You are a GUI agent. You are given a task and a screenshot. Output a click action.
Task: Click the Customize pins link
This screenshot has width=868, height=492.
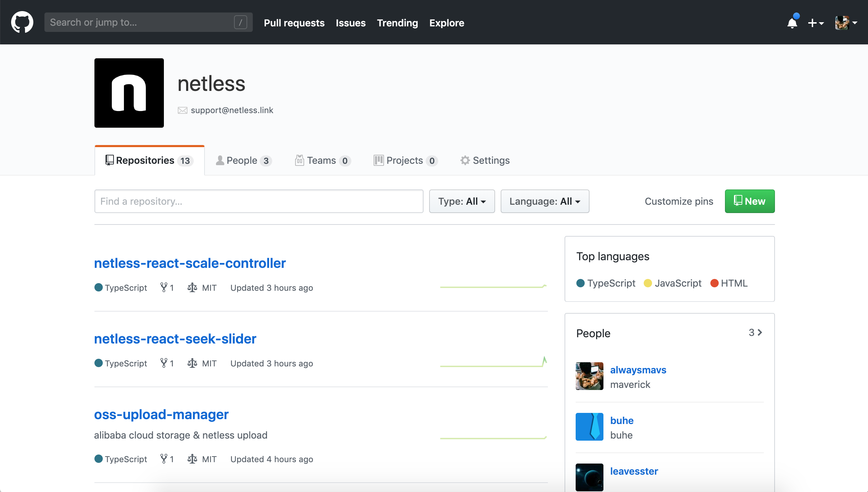(679, 201)
